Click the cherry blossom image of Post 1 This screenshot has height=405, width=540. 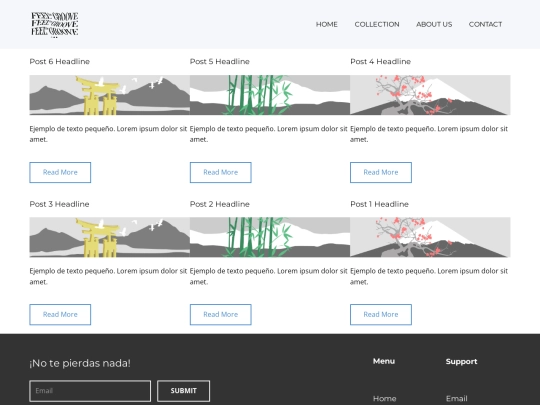click(x=430, y=237)
